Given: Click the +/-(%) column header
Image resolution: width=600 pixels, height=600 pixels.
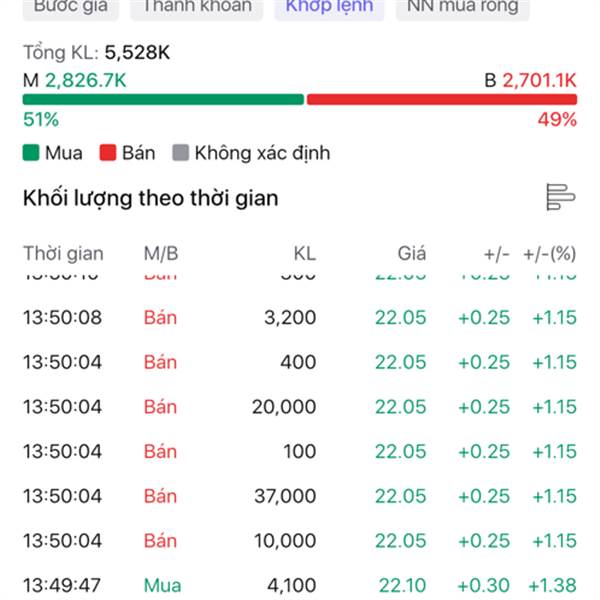Looking at the screenshot, I should click(550, 254).
